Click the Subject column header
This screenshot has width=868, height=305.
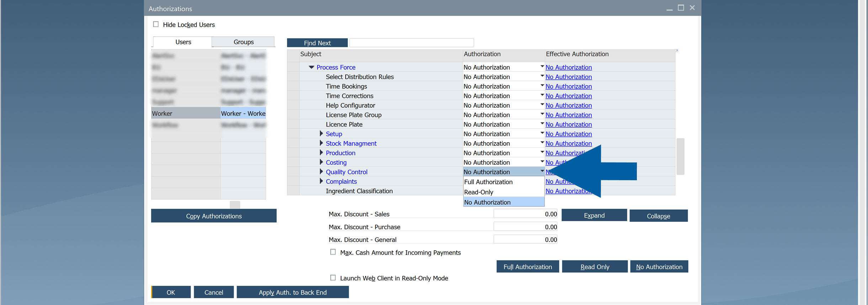coord(380,54)
